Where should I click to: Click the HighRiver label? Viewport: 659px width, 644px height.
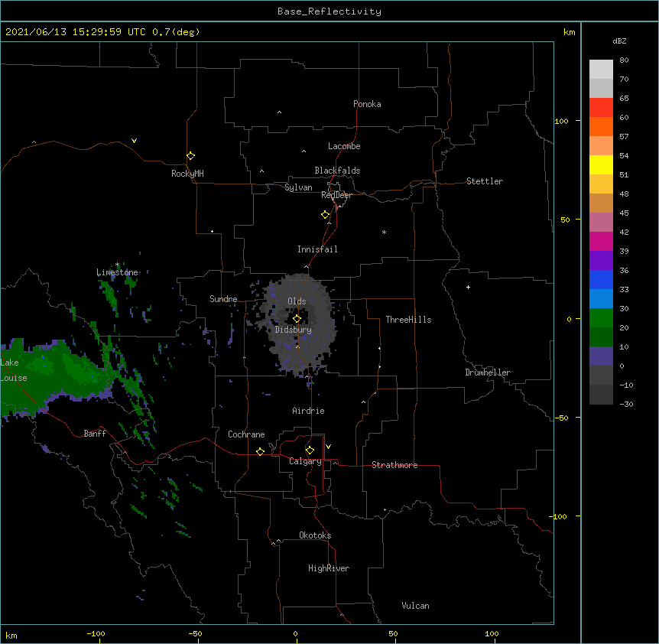click(x=329, y=568)
